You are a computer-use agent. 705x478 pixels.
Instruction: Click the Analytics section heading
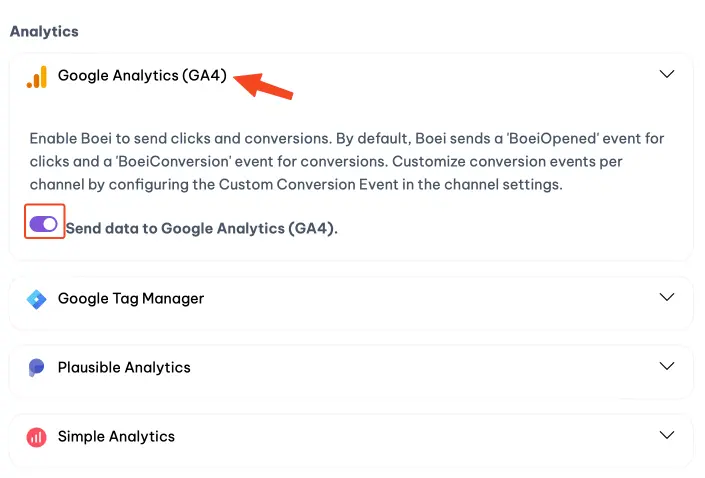44,31
